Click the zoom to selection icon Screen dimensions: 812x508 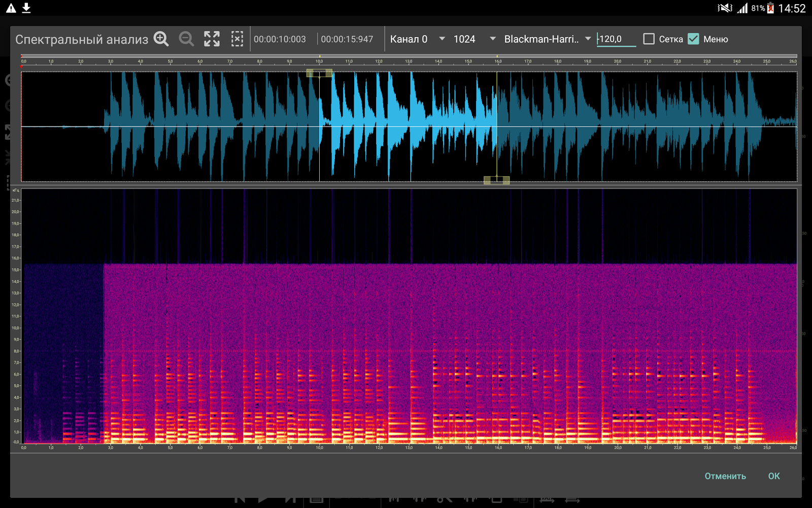[x=237, y=39]
